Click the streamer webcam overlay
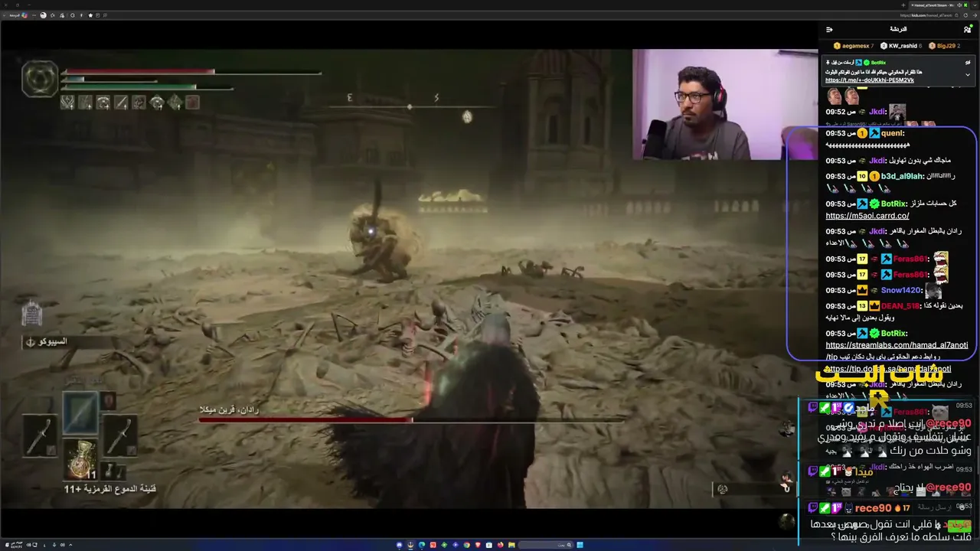Image resolution: width=980 pixels, height=551 pixels. coord(724,104)
